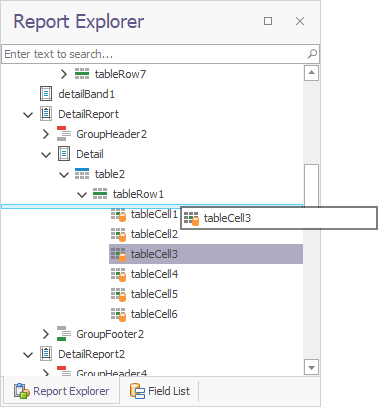Select the detailBand1 label

pyautogui.click(x=87, y=94)
